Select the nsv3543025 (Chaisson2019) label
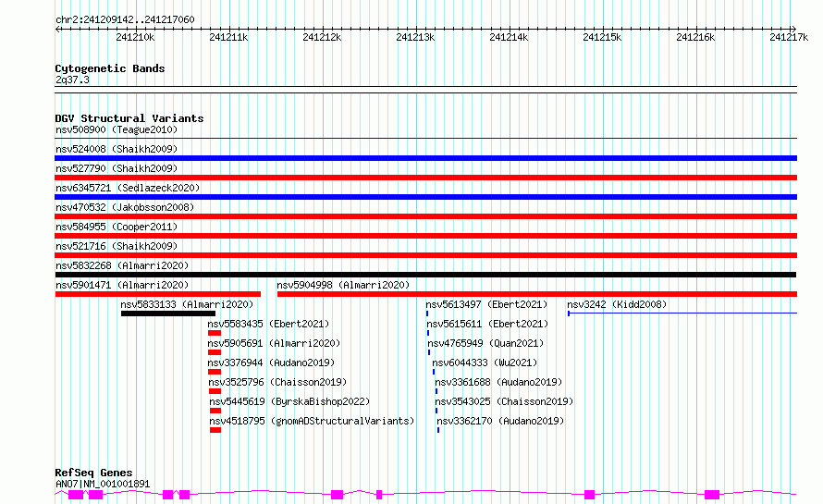823x504 pixels. click(504, 401)
